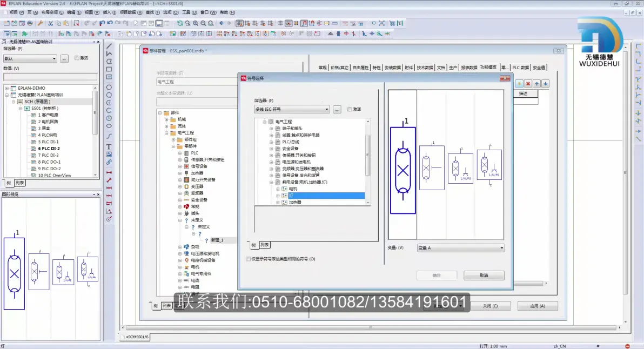
Task: Expand the 电机 node in symbol tree
Action: pyautogui.click(x=278, y=189)
